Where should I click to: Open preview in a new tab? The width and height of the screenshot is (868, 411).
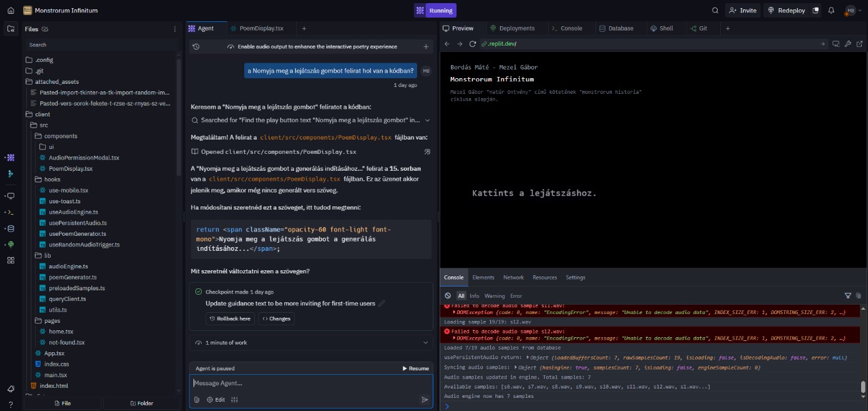click(859, 44)
